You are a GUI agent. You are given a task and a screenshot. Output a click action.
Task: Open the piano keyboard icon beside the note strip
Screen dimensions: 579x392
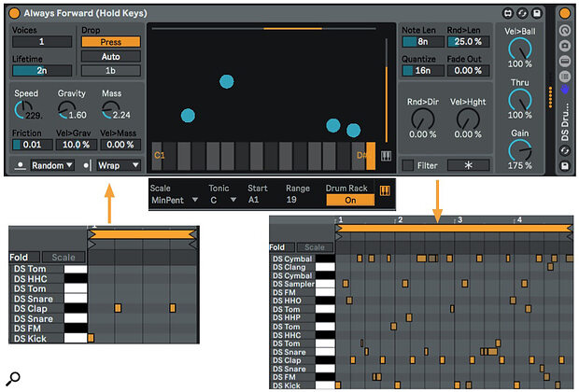click(386, 156)
